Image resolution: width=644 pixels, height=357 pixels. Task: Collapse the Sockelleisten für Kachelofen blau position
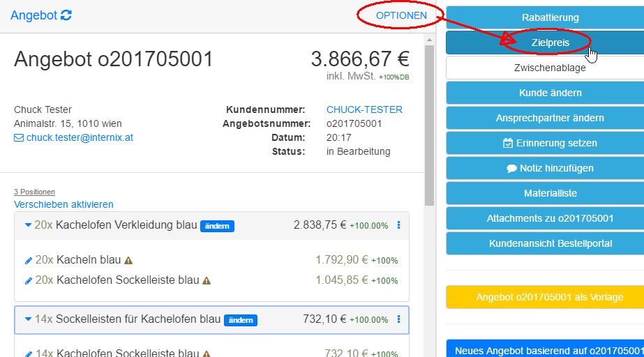tap(28, 319)
